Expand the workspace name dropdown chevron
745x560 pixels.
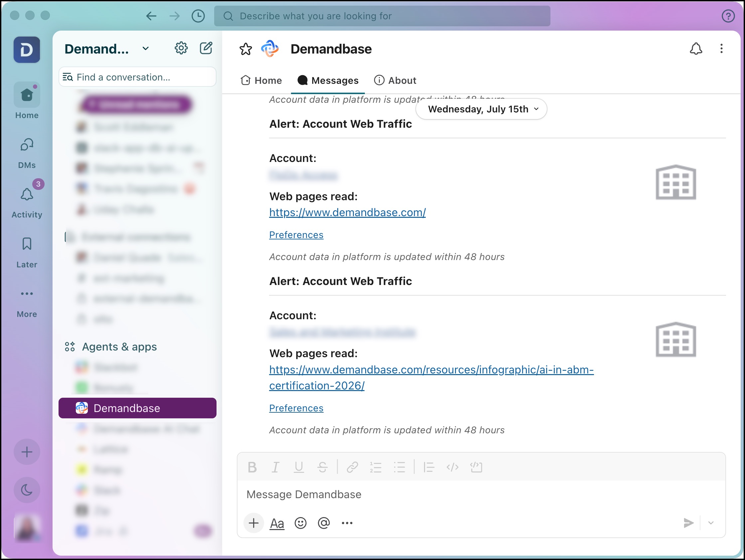click(x=145, y=49)
